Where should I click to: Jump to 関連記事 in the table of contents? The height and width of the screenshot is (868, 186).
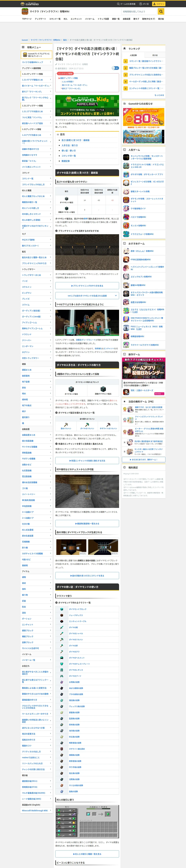point(65,161)
